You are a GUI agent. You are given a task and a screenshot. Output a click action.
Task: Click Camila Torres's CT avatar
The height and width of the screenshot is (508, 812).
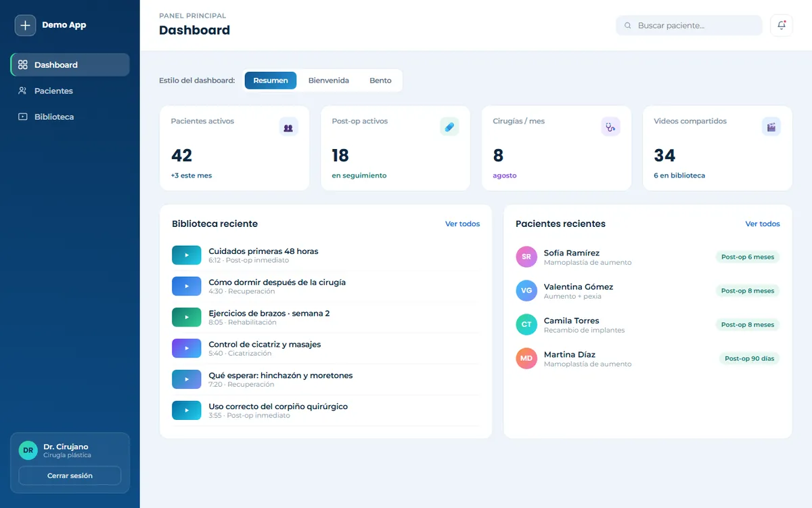point(526,324)
